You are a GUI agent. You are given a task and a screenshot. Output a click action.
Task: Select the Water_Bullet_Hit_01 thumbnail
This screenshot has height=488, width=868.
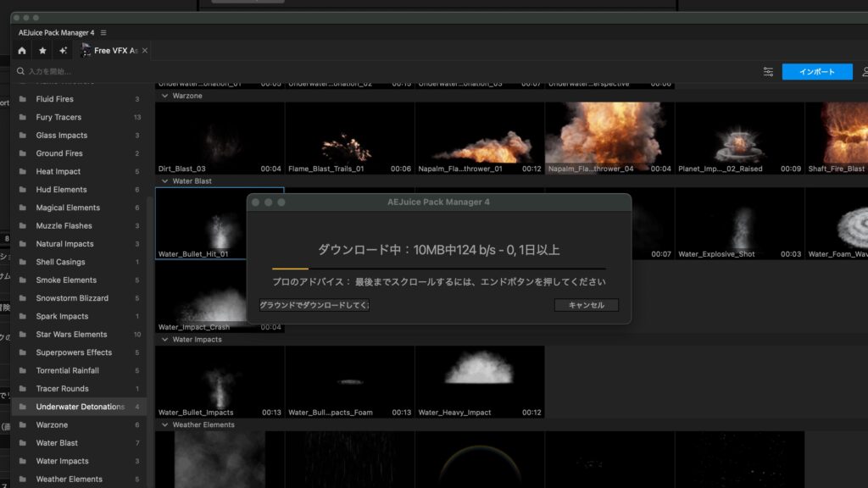(x=201, y=224)
